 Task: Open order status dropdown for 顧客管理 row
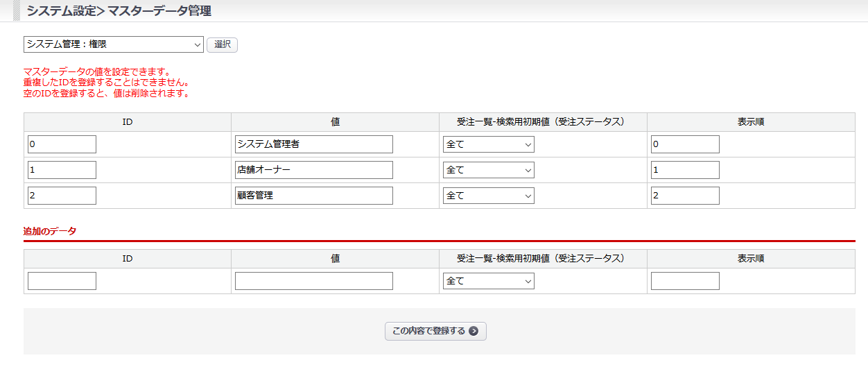pos(488,196)
